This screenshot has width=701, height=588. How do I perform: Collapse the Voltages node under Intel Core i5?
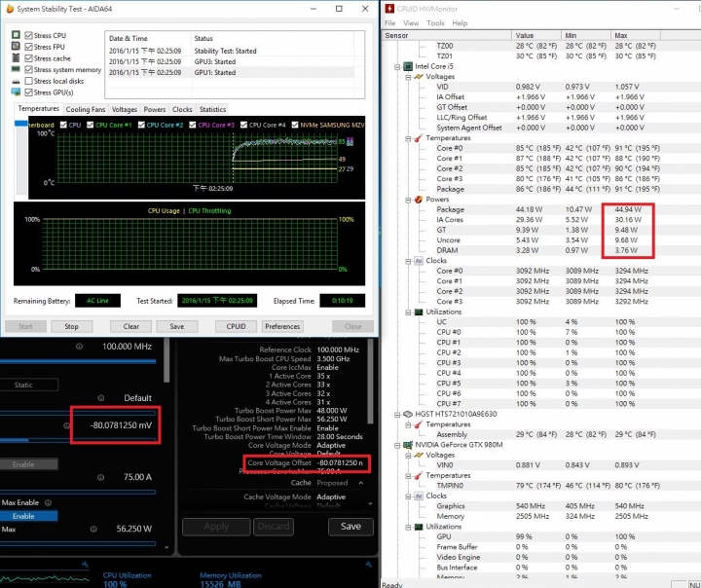coord(408,77)
